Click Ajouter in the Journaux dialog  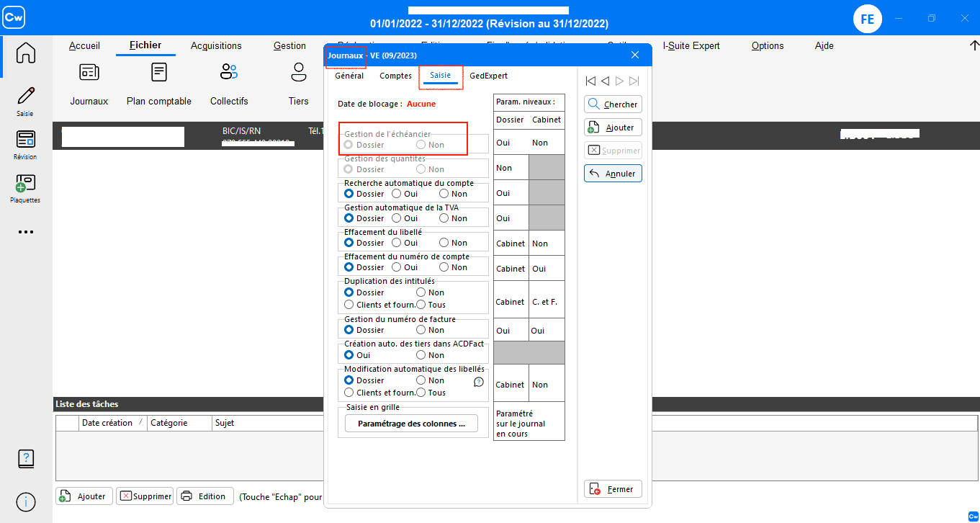(x=613, y=128)
